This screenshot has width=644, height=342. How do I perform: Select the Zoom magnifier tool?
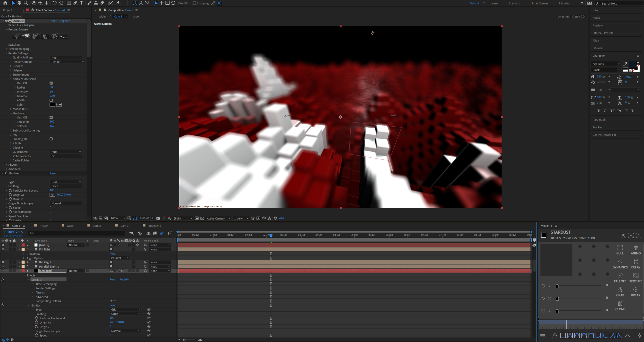point(26,3)
